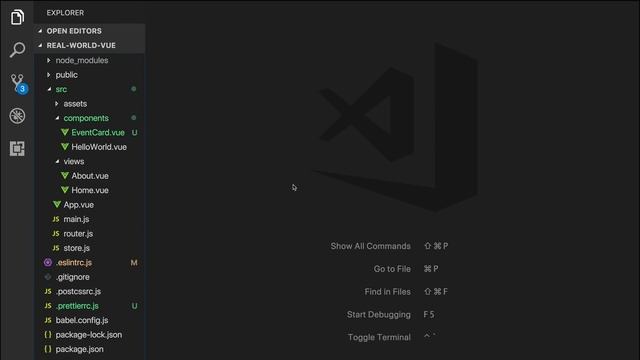This screenshot has width=640, height=360.
Task: Open the Search view icon
Action: click(x=17, y=49)
